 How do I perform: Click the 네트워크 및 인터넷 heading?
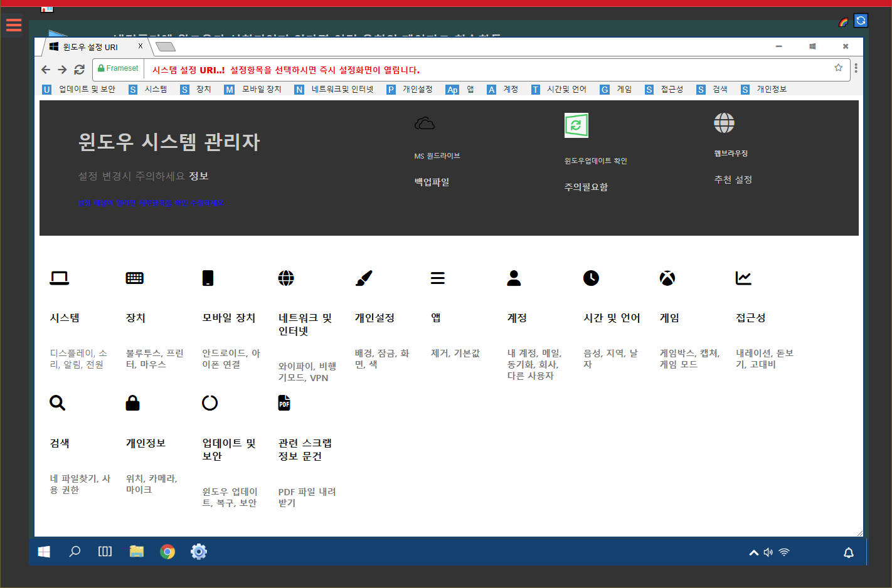pos(305,324)
